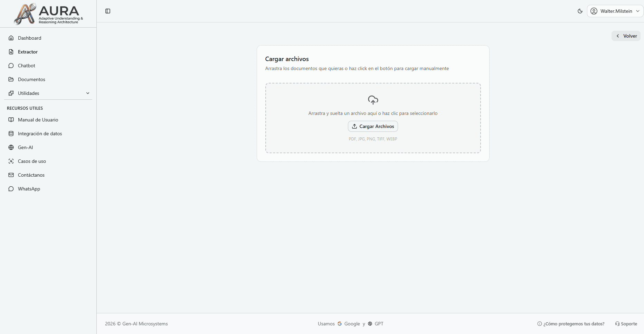Image resolution: width=644 pixels, height=334 pixels.
Task: Click the user avatar circle icon
Action: [594, 11]
